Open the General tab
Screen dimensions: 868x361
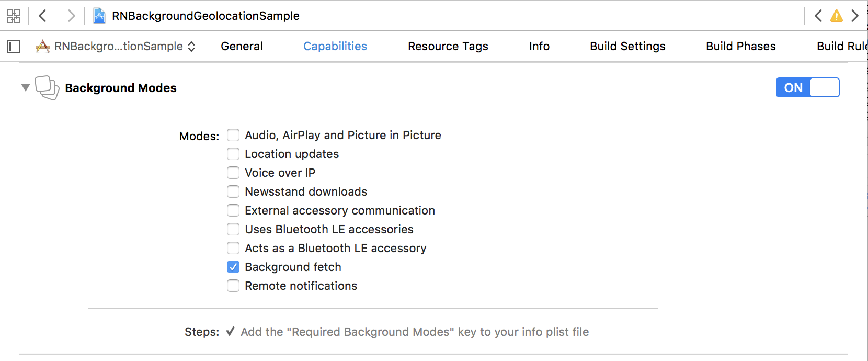pos(242,46)
